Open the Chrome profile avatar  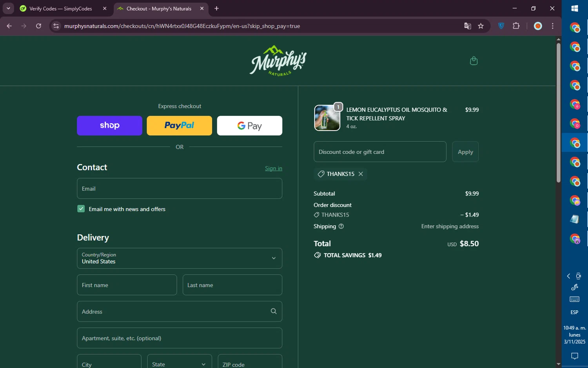[x=538, y=26]
